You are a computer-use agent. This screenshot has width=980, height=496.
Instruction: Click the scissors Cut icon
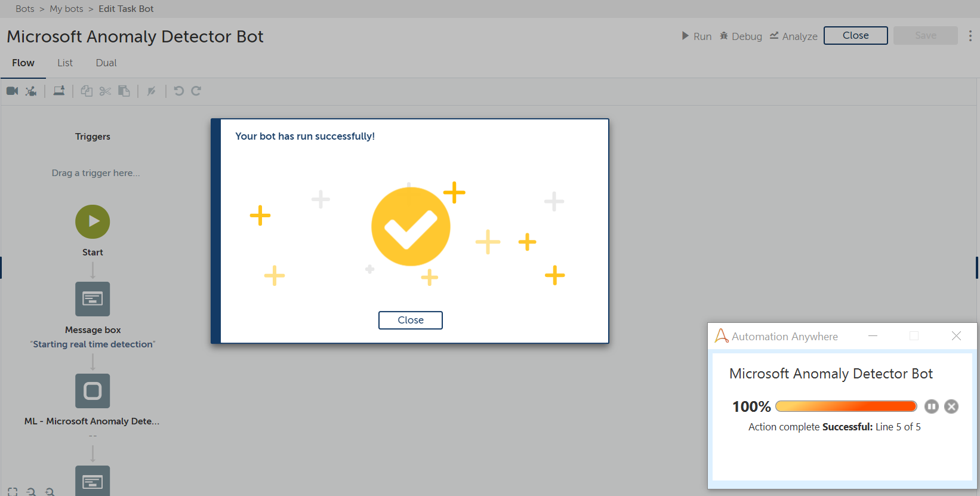coord(105,91)
